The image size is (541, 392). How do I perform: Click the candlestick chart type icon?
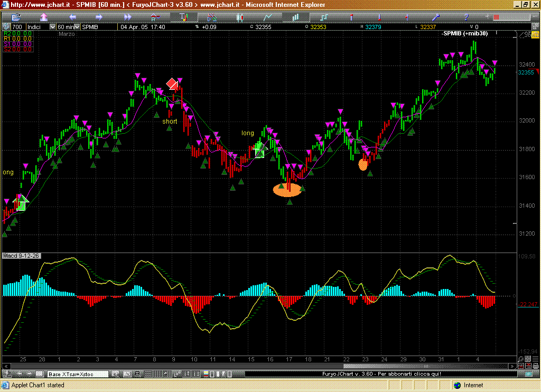(x=241, y=17)
